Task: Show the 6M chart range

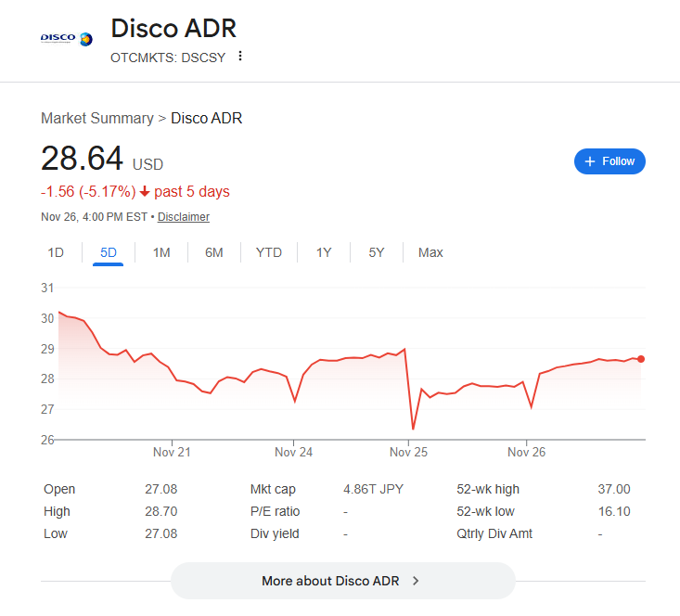Action: tap(213, 252)
